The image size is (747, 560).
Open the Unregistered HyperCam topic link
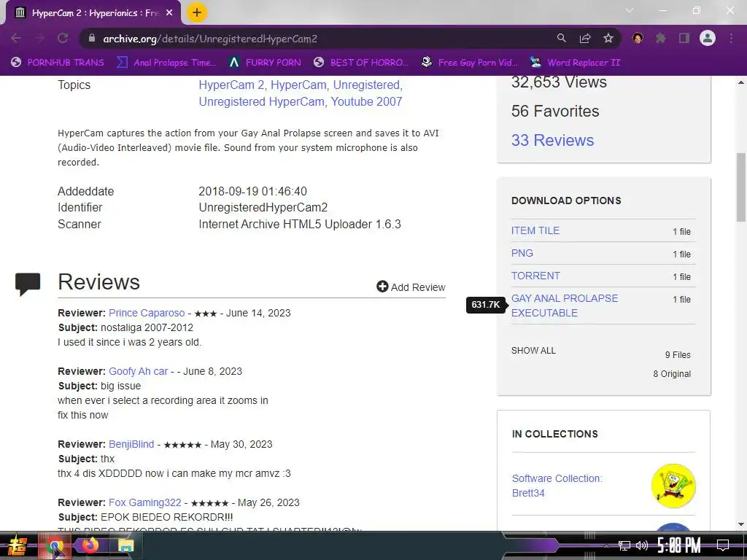click(262, 101)
